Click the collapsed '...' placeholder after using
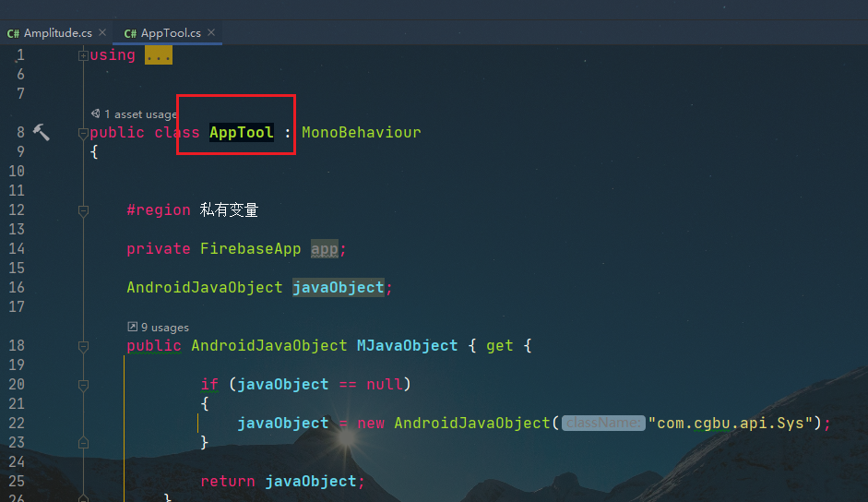The image size is (868, 502). 159,55
